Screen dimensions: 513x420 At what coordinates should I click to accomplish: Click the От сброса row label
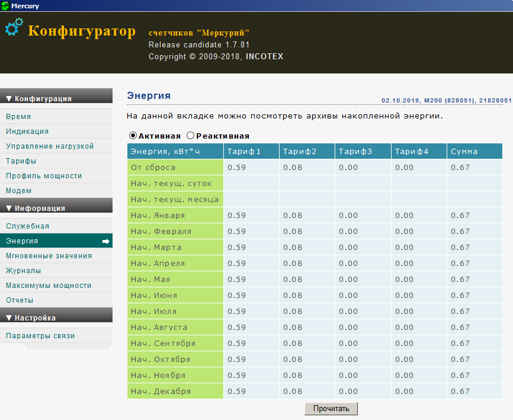tap(175, 167)
